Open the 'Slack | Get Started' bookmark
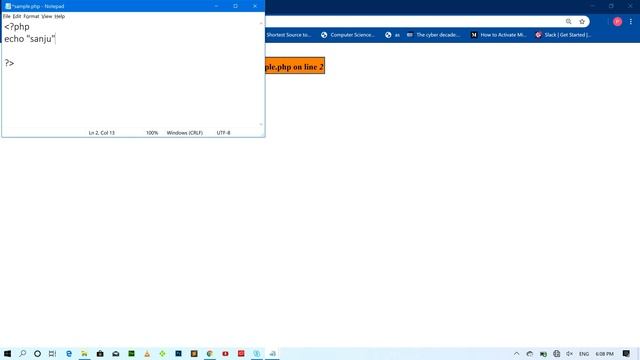 (563, 35)
